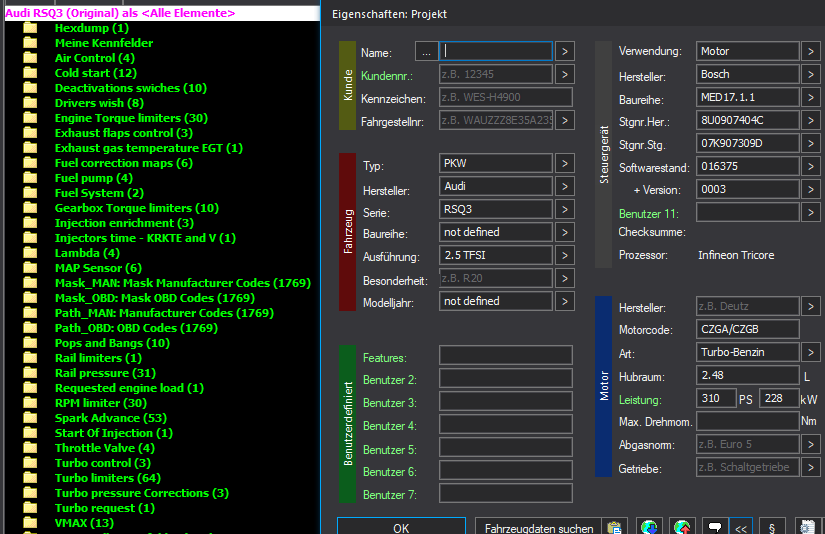Click the VMAX (13) folder icon

coord(30,523)
